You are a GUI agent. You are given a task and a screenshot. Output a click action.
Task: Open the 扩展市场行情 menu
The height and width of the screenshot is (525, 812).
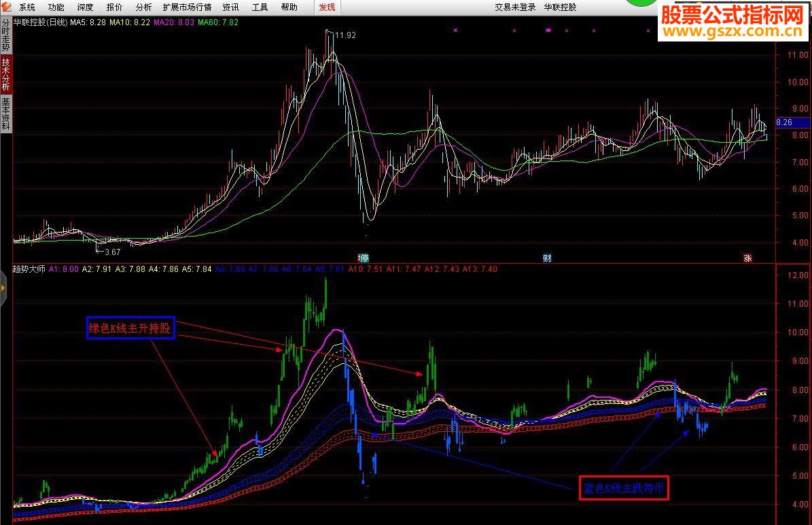pyautogui.click(x=187, y=7)
